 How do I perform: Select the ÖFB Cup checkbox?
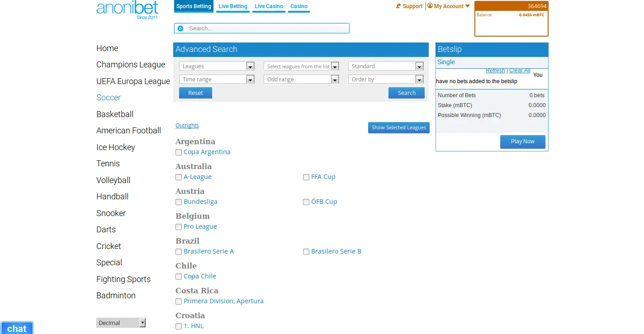tap(306, 202)
